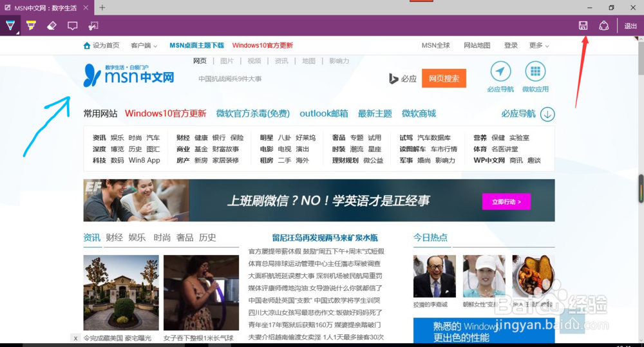Expand 必应导航 with down arrow circle
The height and width of the screenshot is (347, 644).
coord(547,114)
